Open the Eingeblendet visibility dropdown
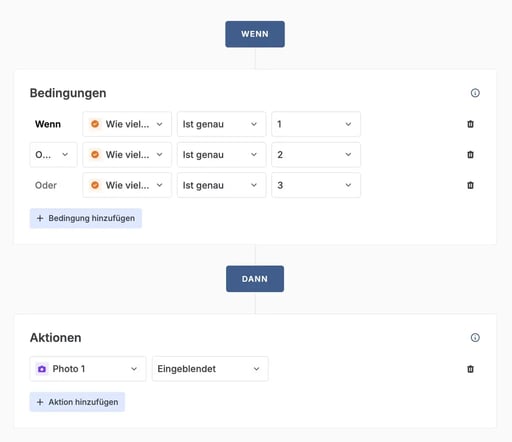Screen dimensions: 512x442 click(x=210, y=369)
